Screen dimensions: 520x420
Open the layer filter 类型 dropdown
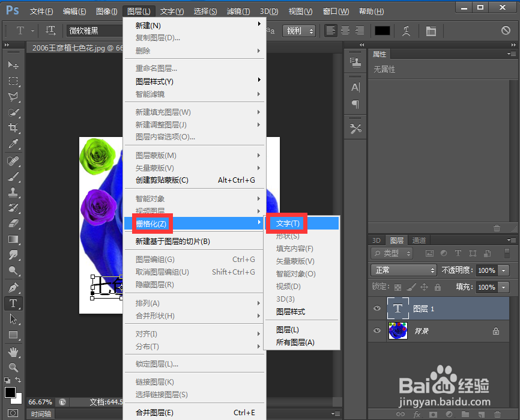(x=392, y=253)
